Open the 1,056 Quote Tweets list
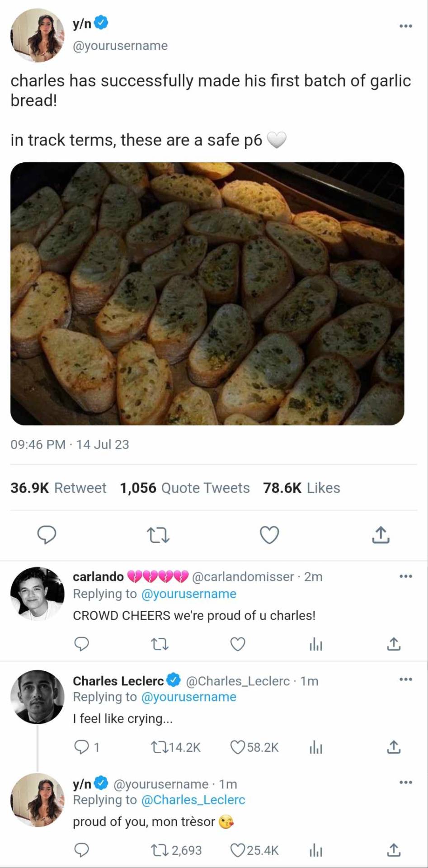This screenshot has width=428, height=868. (184, 488)
